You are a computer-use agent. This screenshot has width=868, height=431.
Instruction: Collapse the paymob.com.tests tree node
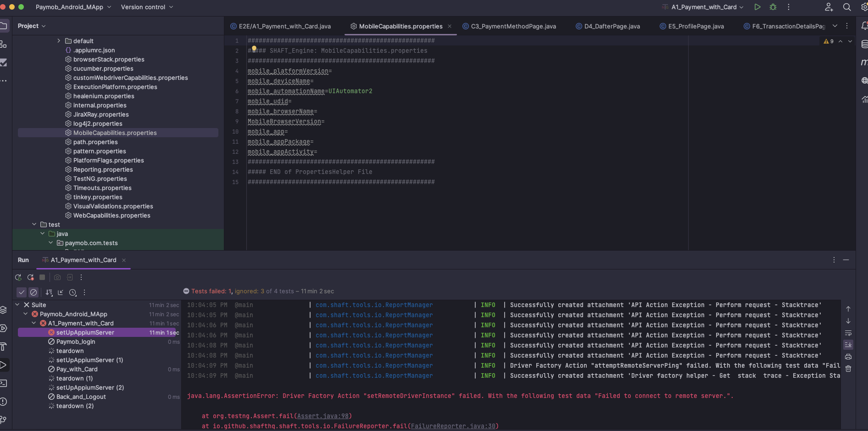click(x=51, y=243)
